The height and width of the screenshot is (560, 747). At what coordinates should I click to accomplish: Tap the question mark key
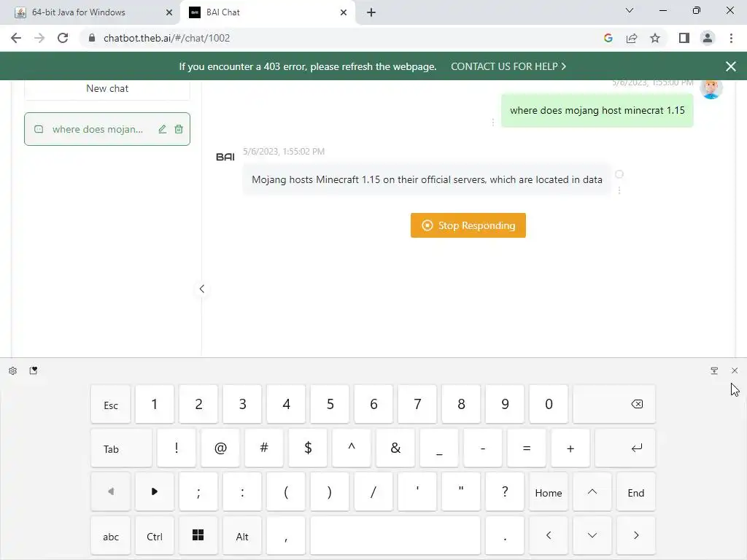coord(505,492)
